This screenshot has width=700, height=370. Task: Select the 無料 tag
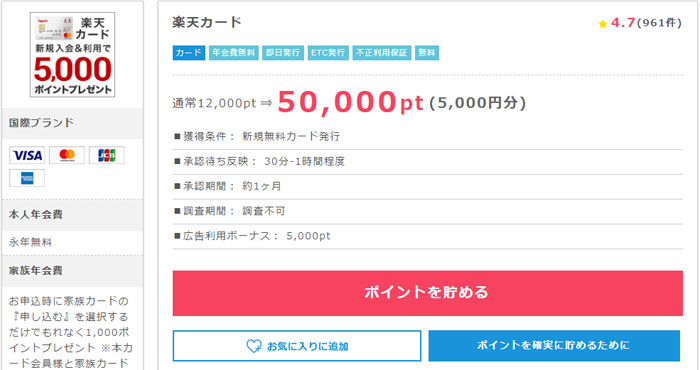[427, 53]
